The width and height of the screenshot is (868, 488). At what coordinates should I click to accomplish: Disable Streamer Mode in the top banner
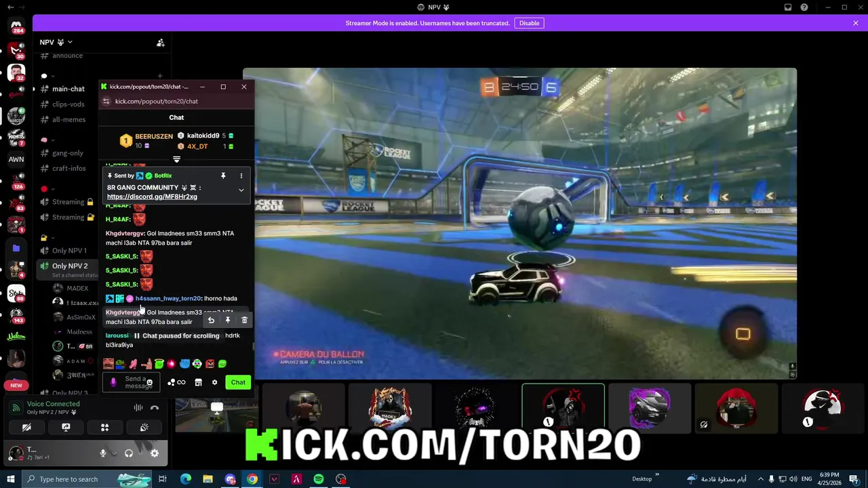click(x=529, y=23)
